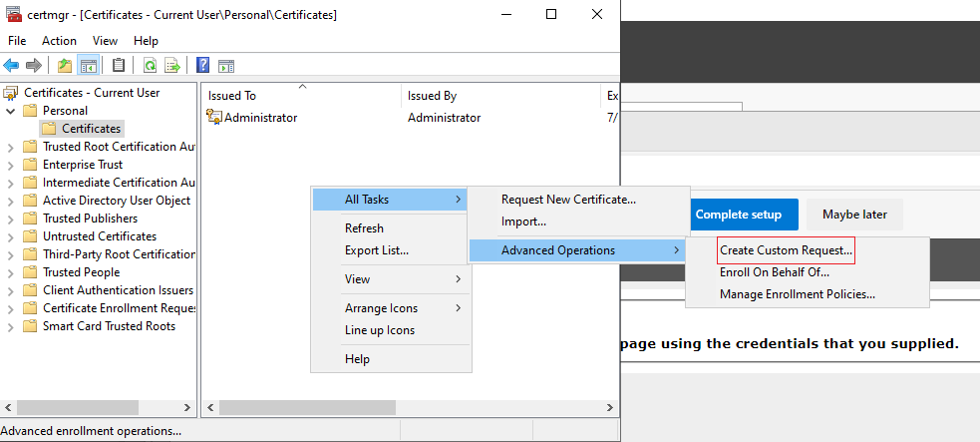Expand the Smart Card Trusted Roots node
980x442 pixels.
pyautogui.click(x=11, y=327)
